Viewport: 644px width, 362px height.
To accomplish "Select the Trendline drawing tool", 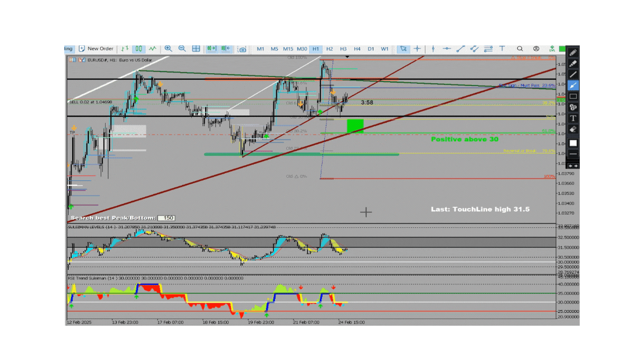I will (x=461, y=49).
